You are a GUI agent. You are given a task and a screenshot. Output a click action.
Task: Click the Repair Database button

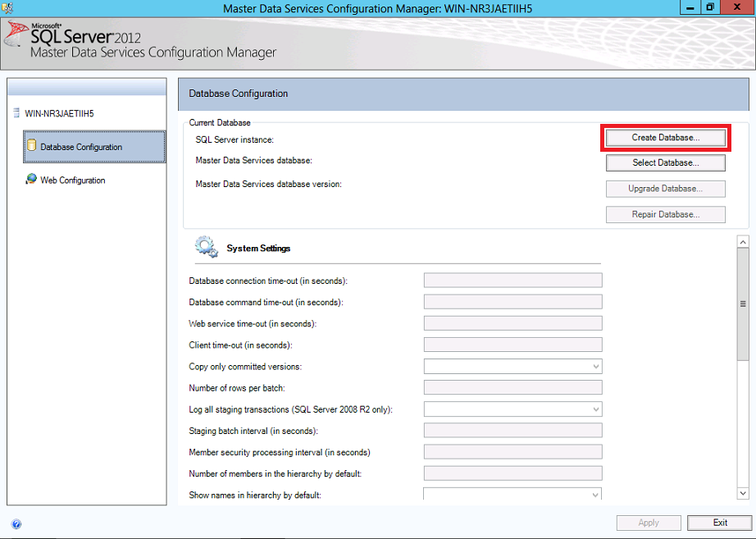click(665, 214)
